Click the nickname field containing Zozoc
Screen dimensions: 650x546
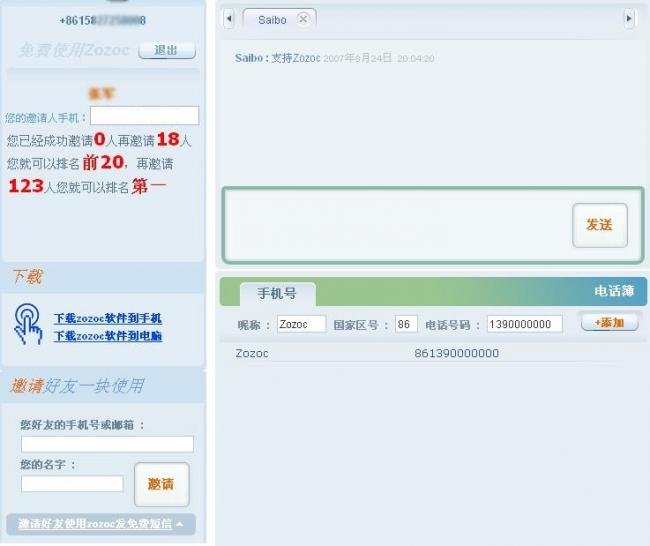click(301, 324)
